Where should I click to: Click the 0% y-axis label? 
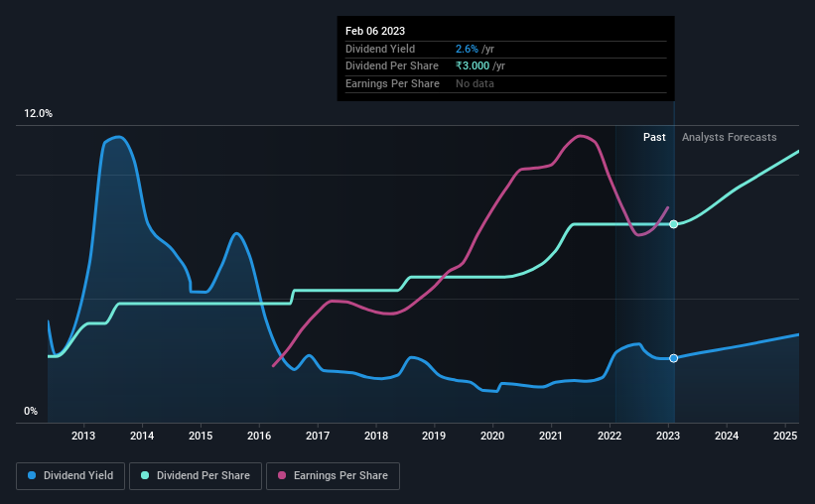point(31,412)
